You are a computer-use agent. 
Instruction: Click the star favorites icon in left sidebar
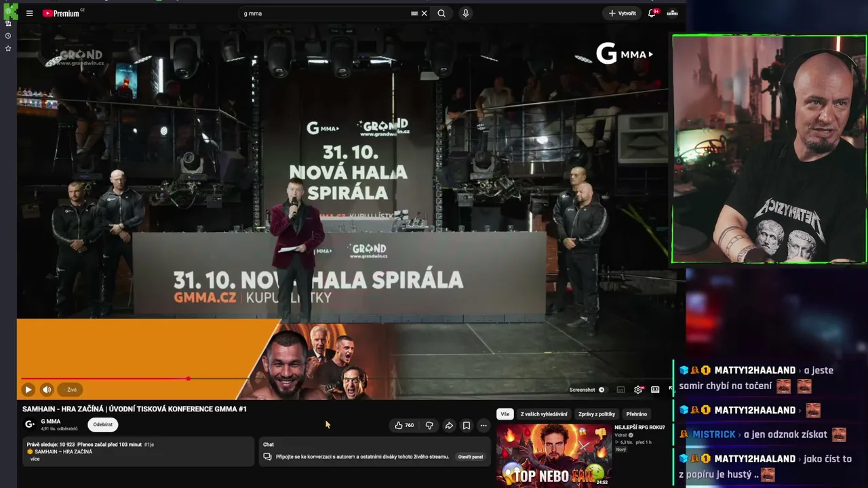point(8,48)
